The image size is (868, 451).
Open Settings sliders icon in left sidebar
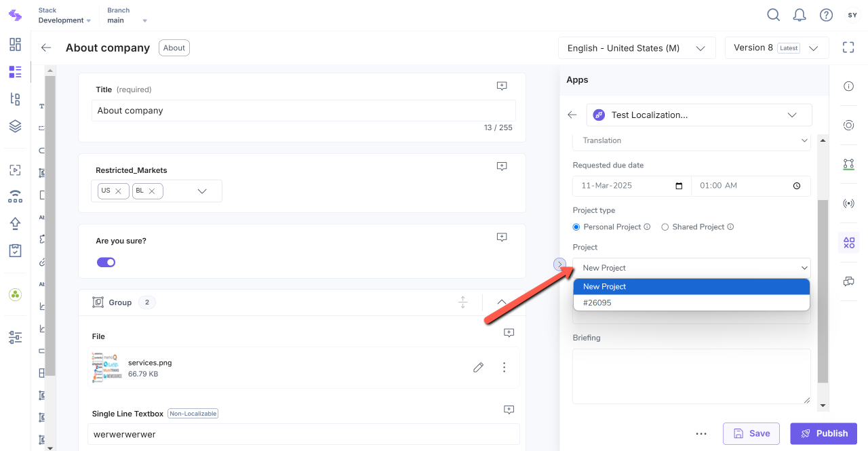[x=15, y=336]
